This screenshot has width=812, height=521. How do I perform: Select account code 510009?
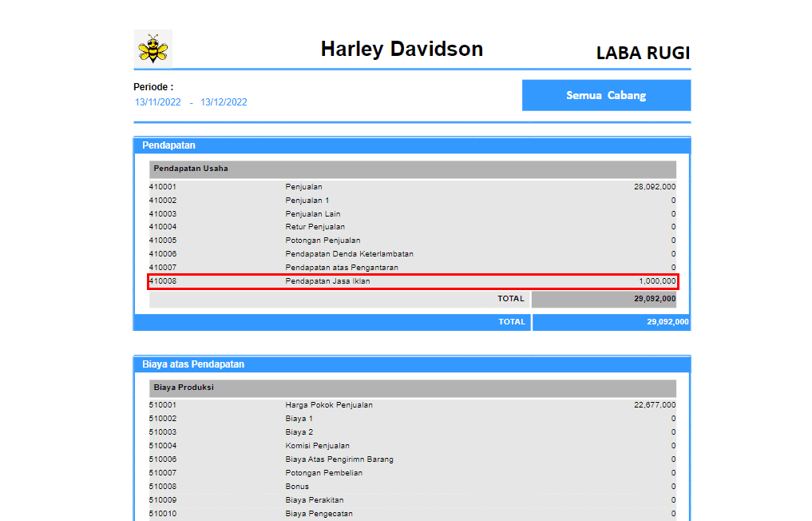163,499
